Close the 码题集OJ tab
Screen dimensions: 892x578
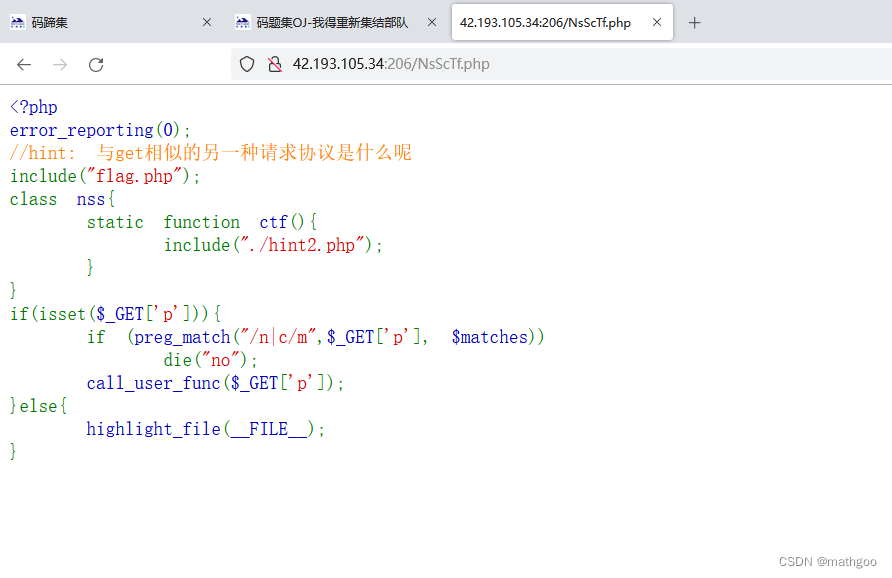[432, 22]
